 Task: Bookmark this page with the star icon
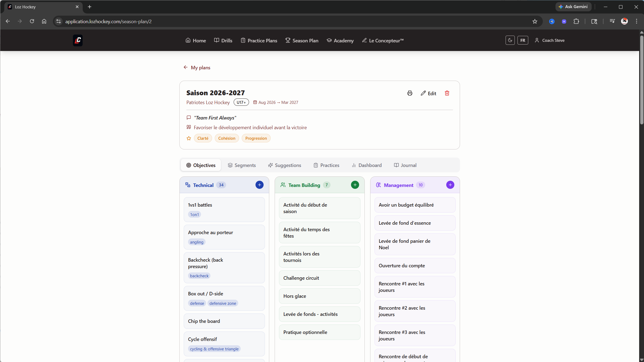tap(535, 22)
